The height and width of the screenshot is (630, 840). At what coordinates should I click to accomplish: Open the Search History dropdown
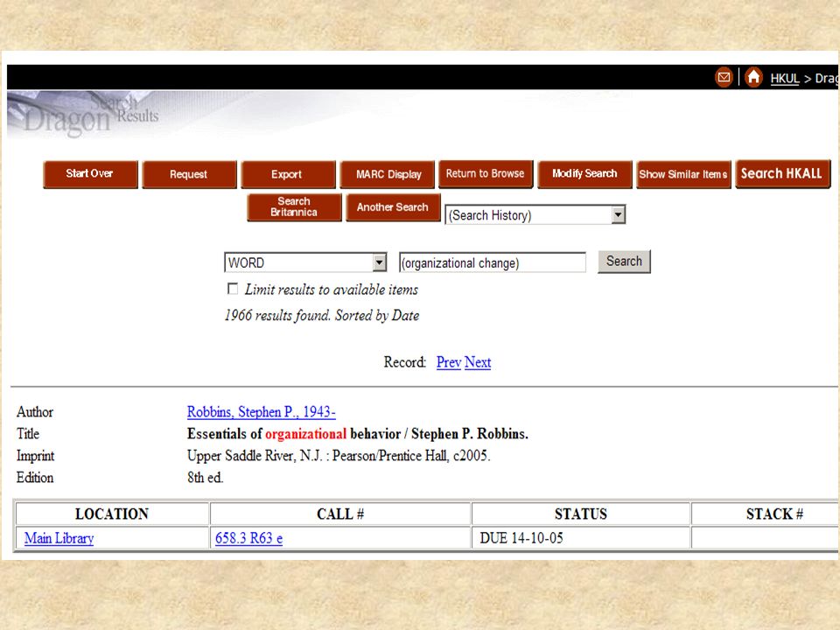pyautogui.click(x=535, y=215)
